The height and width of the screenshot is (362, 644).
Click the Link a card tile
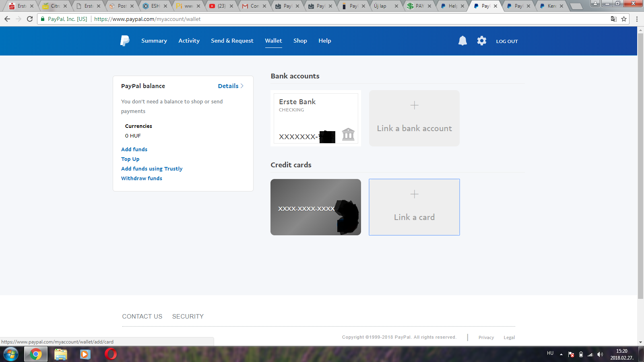click(x=414, y=207)
